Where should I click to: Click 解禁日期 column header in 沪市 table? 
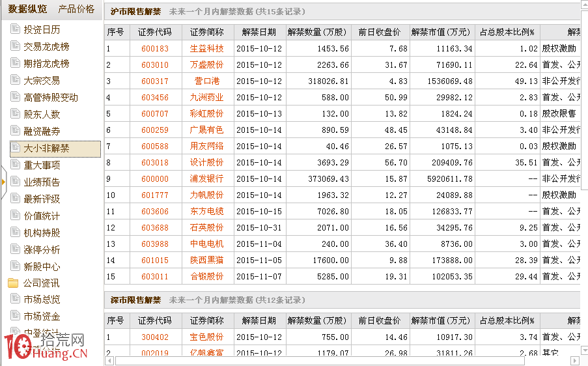coord(259,33)
